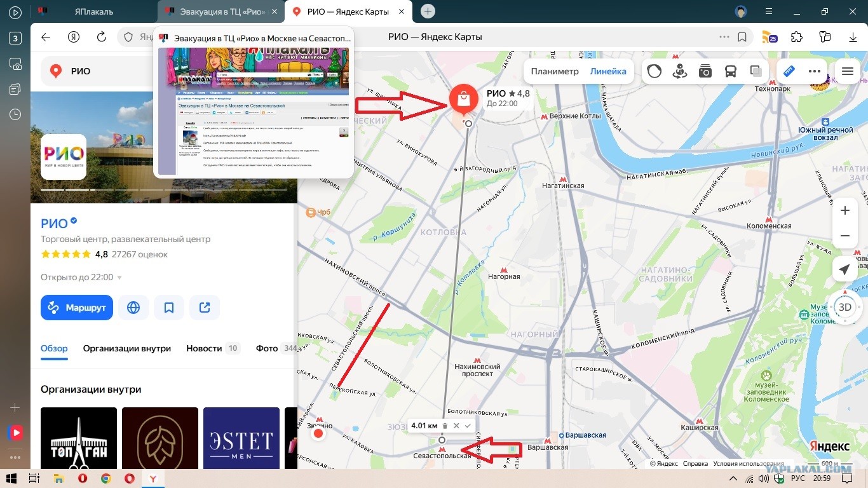
Task: Open the feed icon with badge 25
Action: 770,37
